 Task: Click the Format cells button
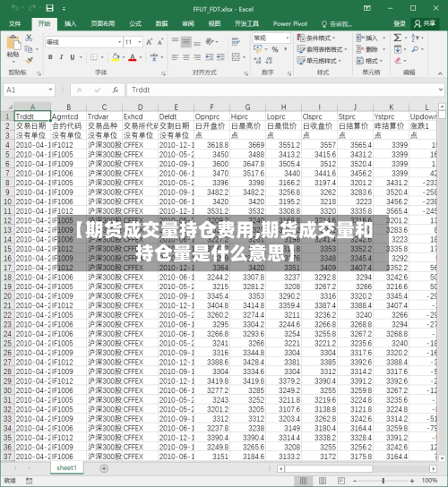pos(369,61)
